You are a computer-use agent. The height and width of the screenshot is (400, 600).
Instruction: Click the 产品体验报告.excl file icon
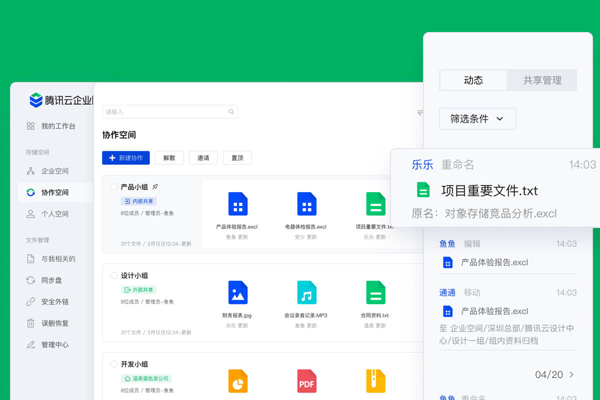238,204
